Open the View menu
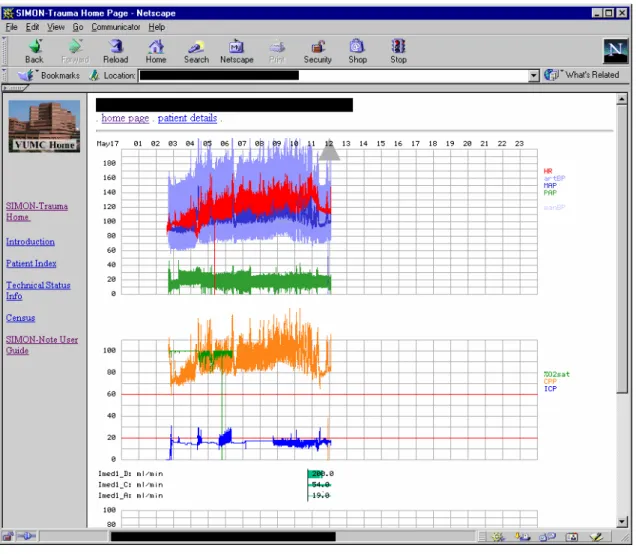This screenshot has height=554, width=636. (x=56, y=27)
